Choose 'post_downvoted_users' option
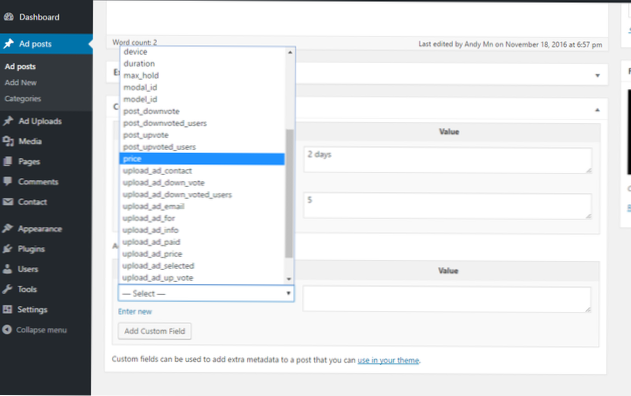631x396 pixels. coord(202,123)
